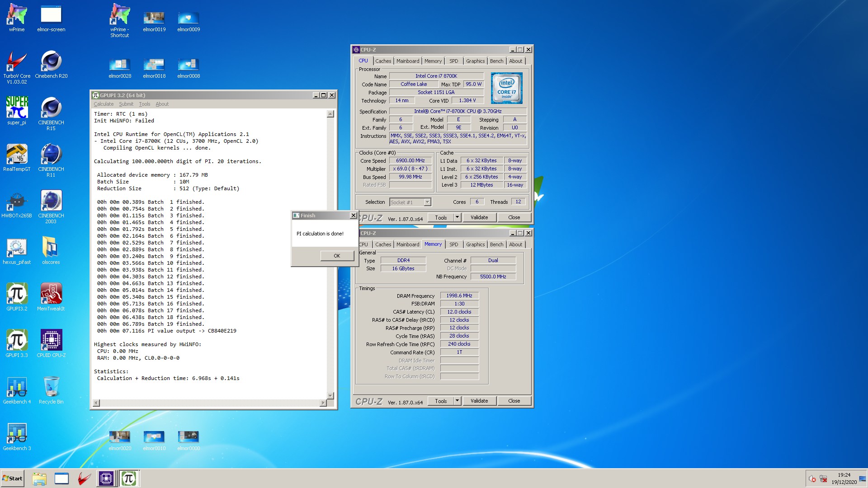The width and height of the screenshot is (868, 488).
Task: Launch Cinebench R20 from desktop
Action: [51, 64]
